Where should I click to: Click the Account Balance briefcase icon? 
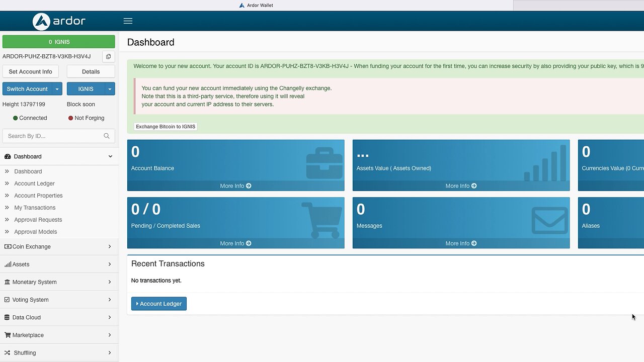pos(324,163)
